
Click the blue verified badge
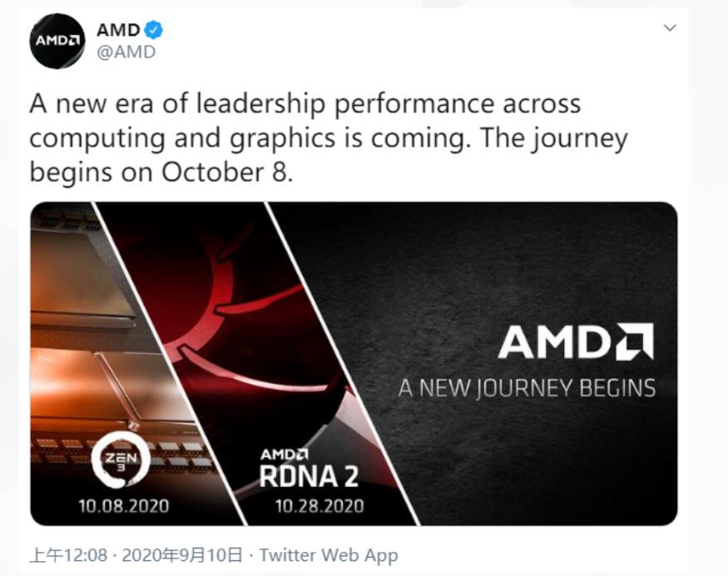153,31
